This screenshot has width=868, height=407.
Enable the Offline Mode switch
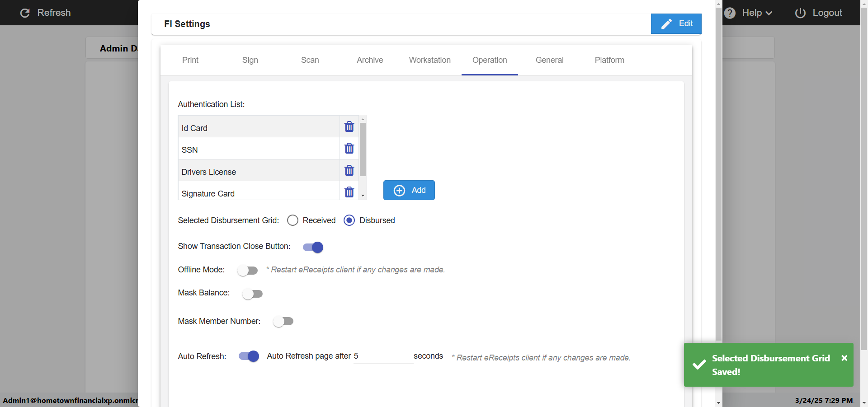pos(247,271)
